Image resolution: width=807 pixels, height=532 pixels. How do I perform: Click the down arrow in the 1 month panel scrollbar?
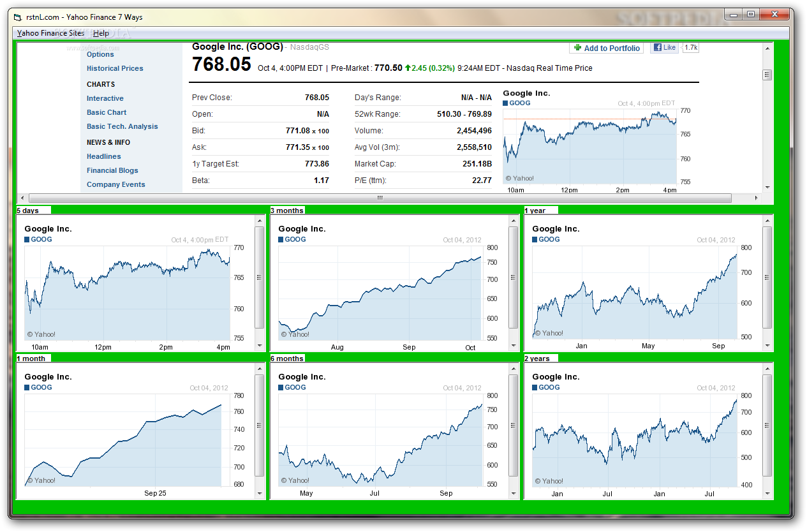coord(260,493)
